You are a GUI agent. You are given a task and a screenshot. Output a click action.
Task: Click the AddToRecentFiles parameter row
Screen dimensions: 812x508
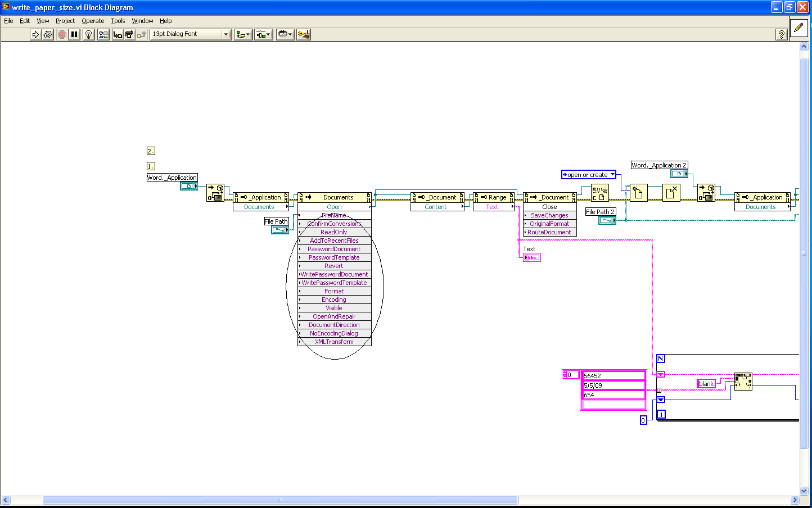tap(335, 241)
